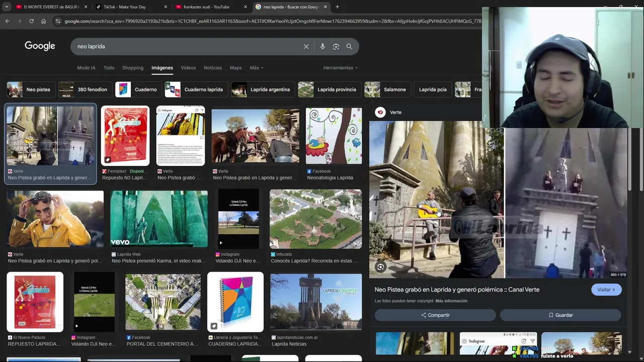Open Volando DJI Neo Instagram thumbnail
This screenshot has width=644, height=362.
pos(238,219)
